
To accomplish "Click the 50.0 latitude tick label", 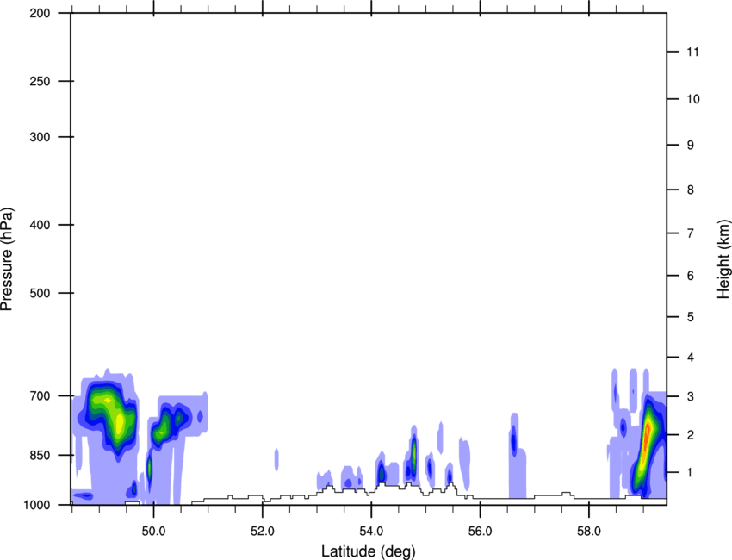I will point(153,532).
